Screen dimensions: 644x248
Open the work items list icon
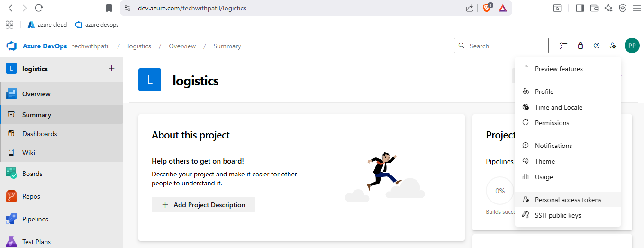(x=563, y=46)
